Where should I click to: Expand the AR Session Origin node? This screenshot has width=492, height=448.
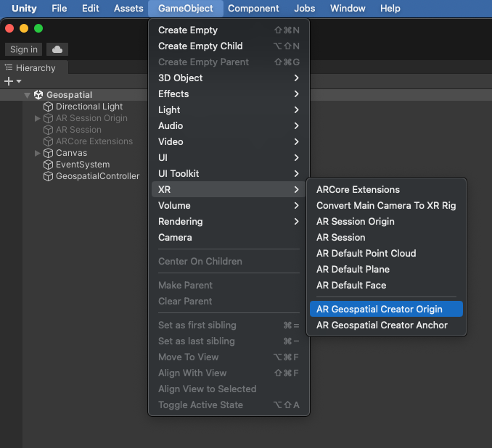point(38,118)
